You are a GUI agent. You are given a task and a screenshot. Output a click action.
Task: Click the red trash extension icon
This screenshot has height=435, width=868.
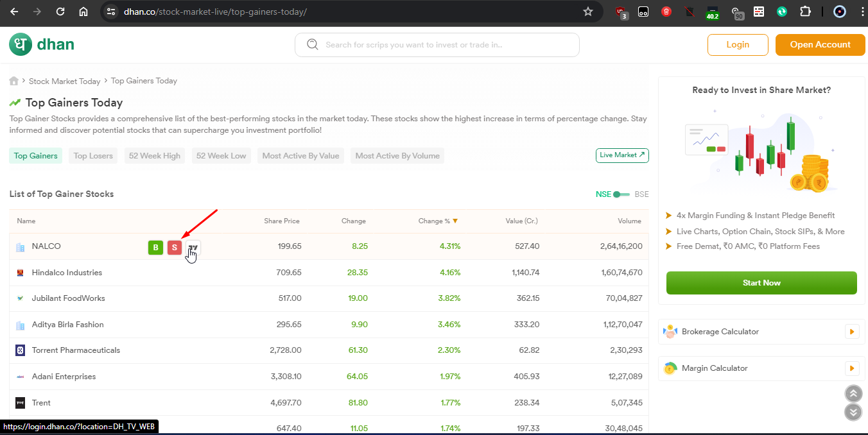666,12
